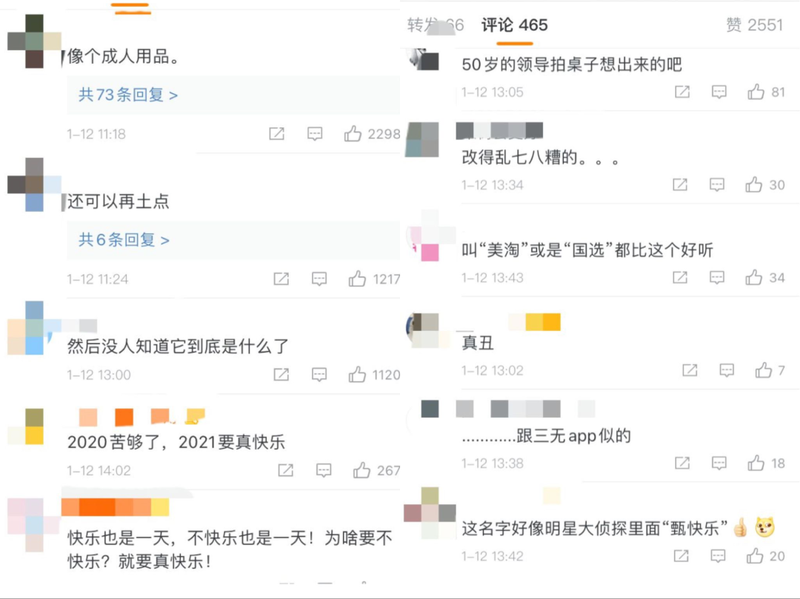Share the comment posted at 1-12 11:18
The height and width of the screenshot is (599, 800).
pyautogui.click(x=277, y=134)
